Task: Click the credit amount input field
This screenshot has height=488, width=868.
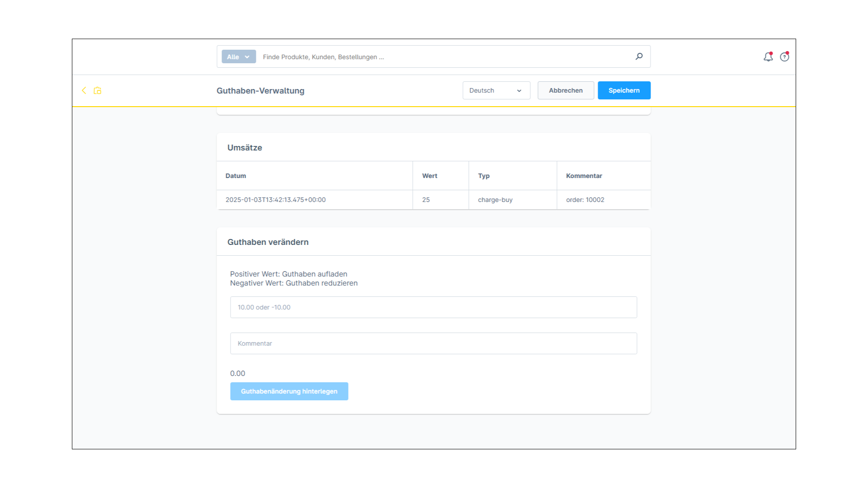Action: pos(434,307)
